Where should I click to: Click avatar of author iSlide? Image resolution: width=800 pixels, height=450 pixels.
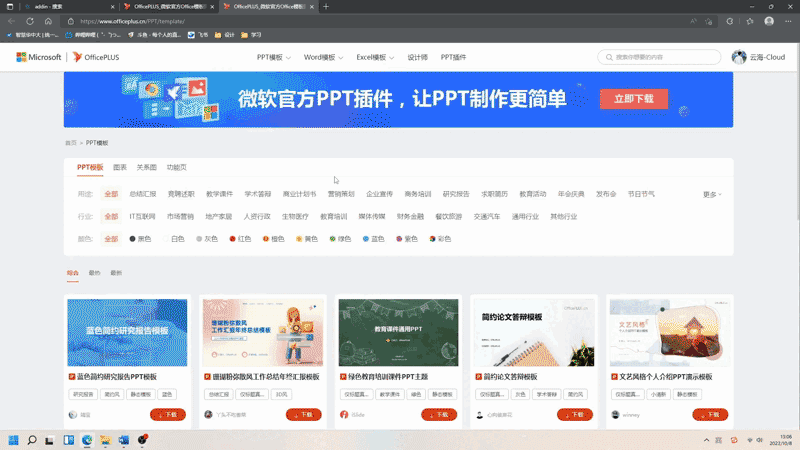[344, 415]
